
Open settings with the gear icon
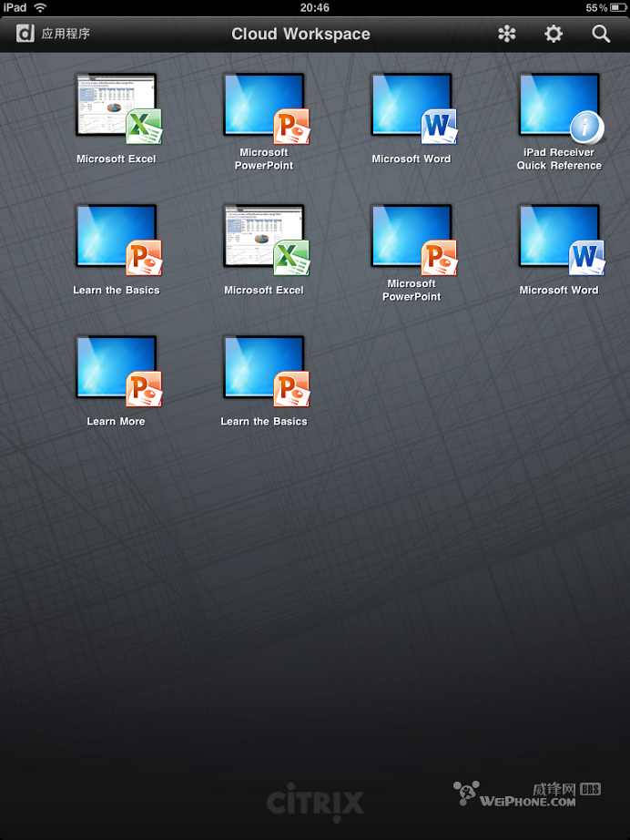pos(554,34)
